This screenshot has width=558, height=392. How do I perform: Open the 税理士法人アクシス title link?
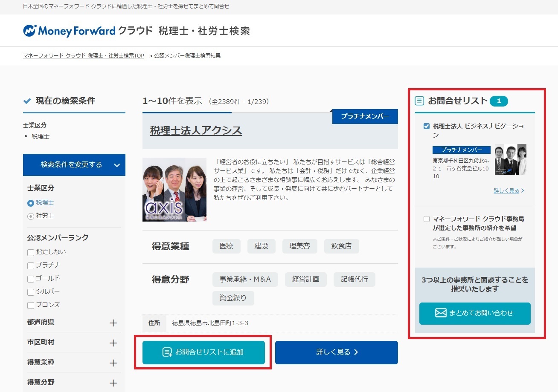click(x=196, y=131)
